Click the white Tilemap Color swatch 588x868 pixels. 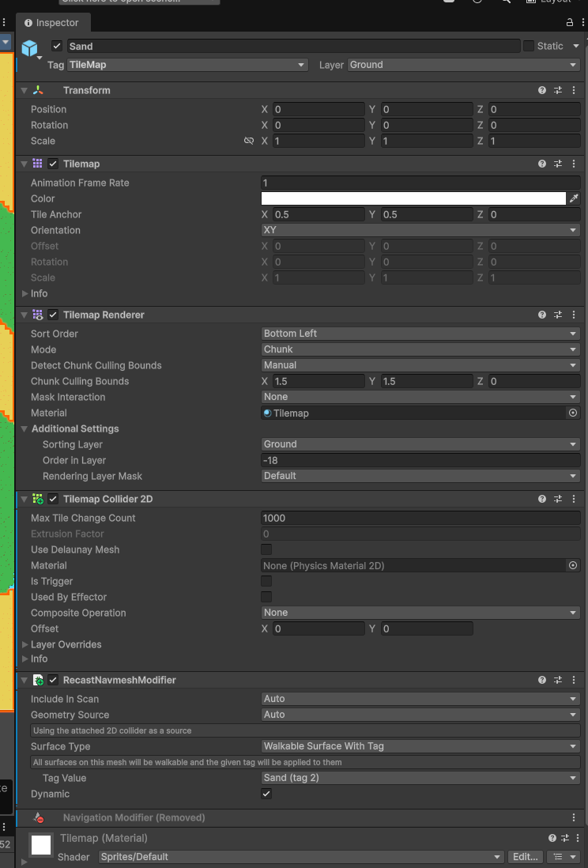click(413, 199)
